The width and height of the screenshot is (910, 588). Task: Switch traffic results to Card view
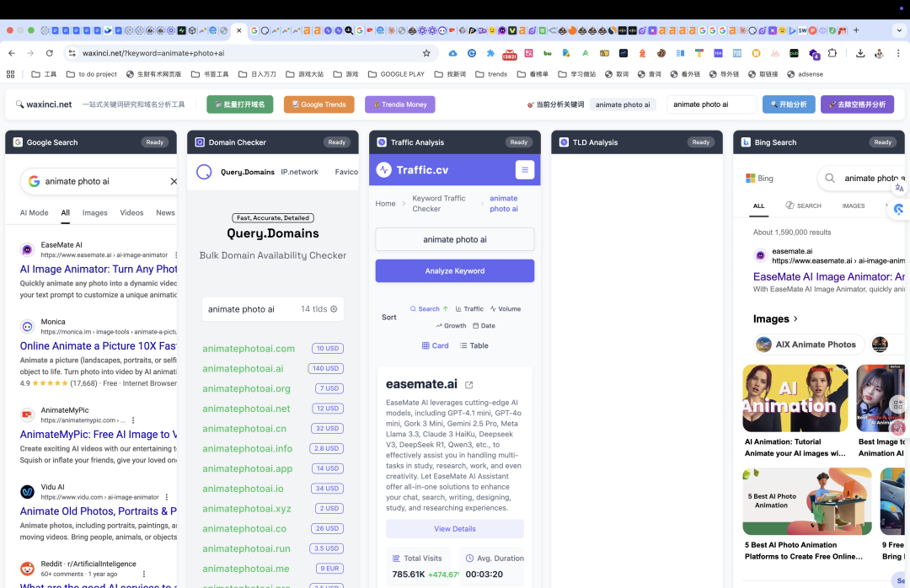(x=435, y=345)
